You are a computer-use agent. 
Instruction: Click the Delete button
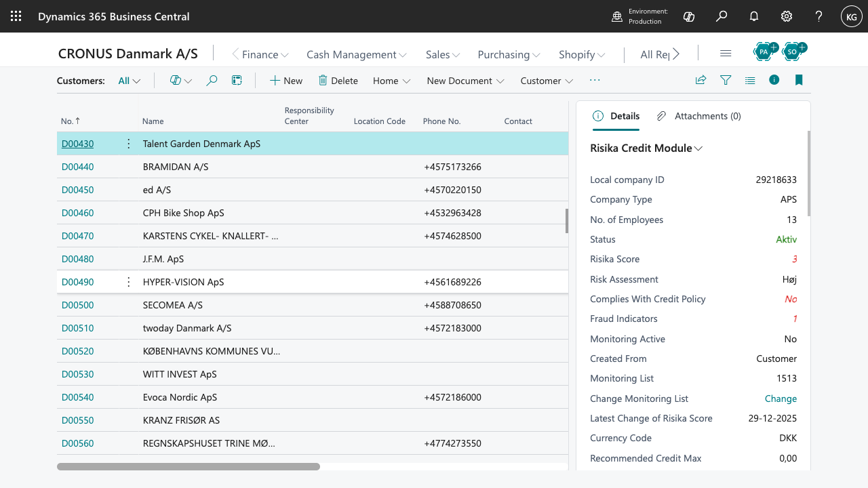click(338, 81)
